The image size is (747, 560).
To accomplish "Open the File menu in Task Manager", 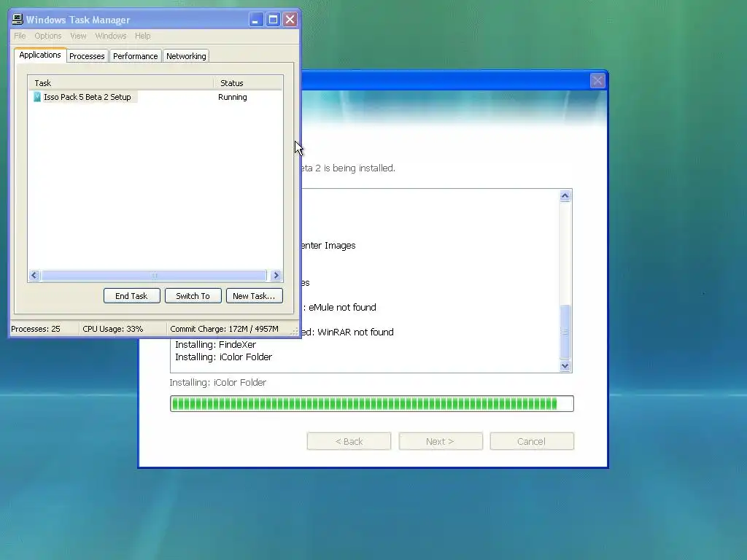I will [20, 36].
